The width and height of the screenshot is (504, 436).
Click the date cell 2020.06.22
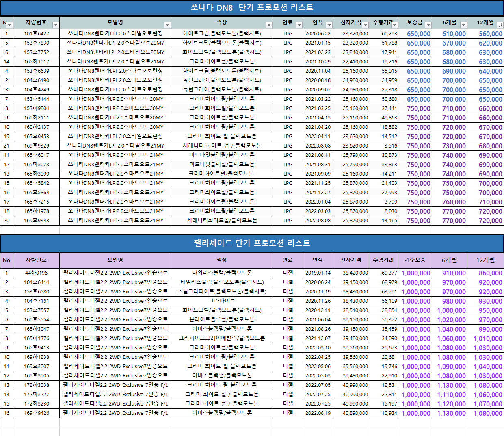[x=318, y=34]
